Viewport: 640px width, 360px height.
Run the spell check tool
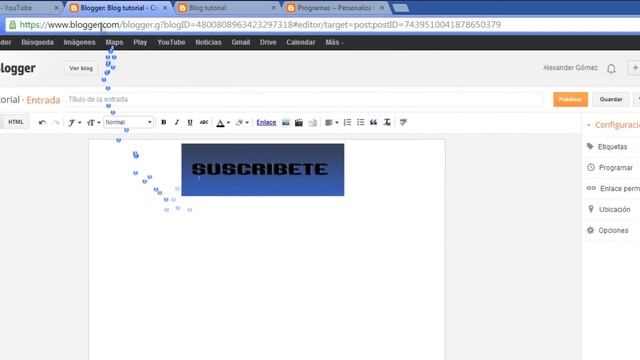[403, 122]
